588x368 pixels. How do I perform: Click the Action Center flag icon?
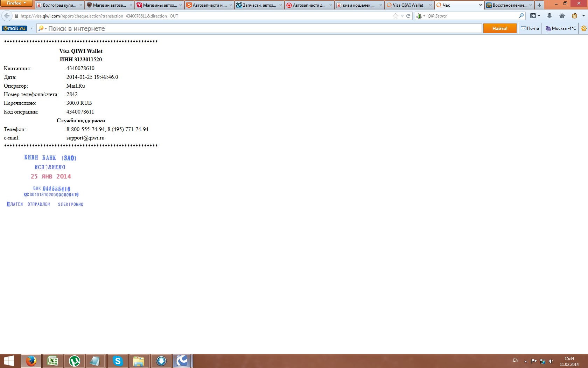tap(534, 361)
